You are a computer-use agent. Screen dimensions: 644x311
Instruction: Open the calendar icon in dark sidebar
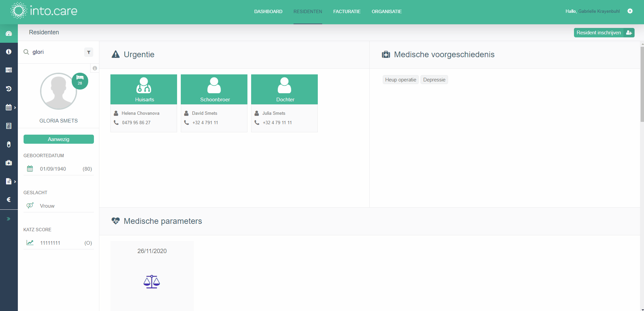[x=9, y=107]
